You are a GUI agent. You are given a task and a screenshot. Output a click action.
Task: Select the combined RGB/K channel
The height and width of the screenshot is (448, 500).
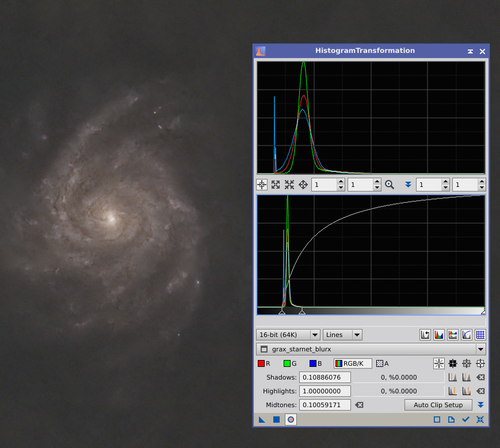click(353, 363)
